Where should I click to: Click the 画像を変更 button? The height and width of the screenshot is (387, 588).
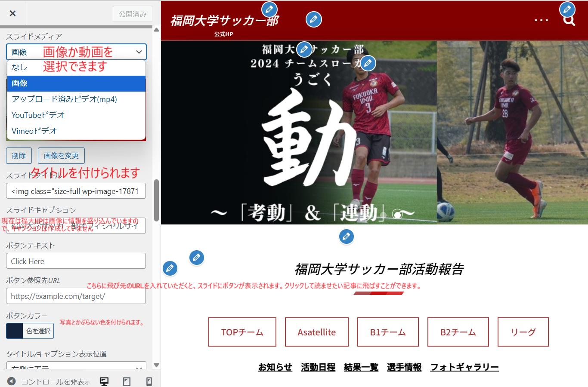click(x=61, y=156)
